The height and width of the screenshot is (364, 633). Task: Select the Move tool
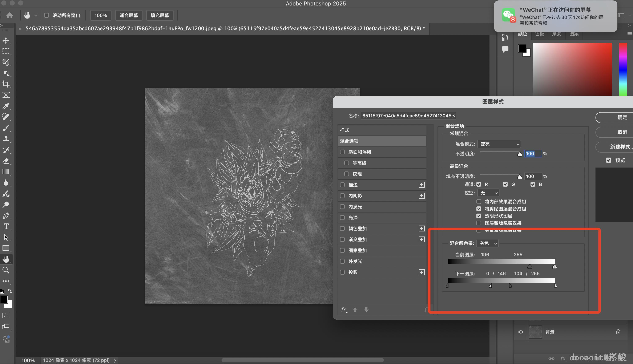(x=6, y=40)
